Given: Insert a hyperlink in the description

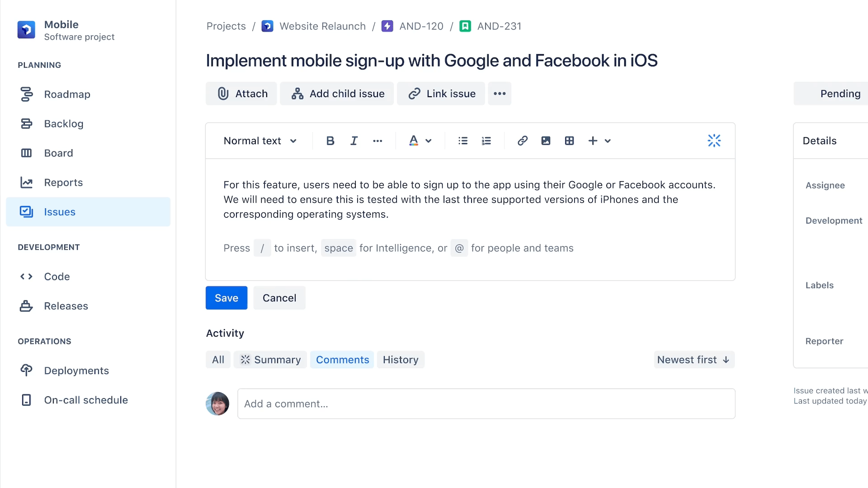Looking at the screenshot, I should 522,141.
